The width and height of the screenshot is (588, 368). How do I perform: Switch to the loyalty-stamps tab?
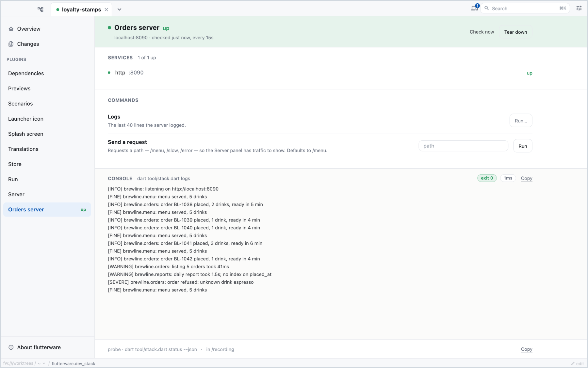click(81, 9)
